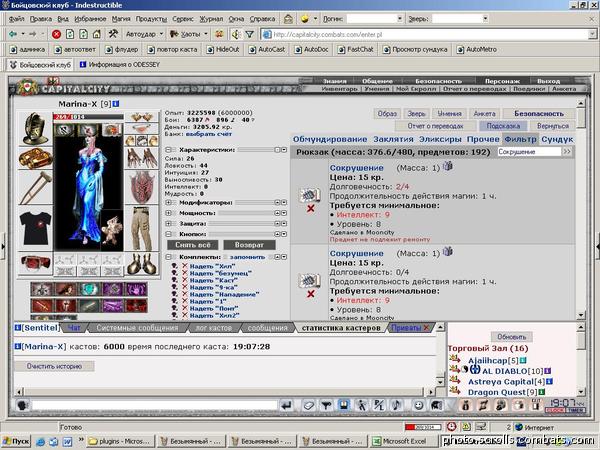Open the Сундук inventory tab
The image size is (600, 450).
(557, 139)
